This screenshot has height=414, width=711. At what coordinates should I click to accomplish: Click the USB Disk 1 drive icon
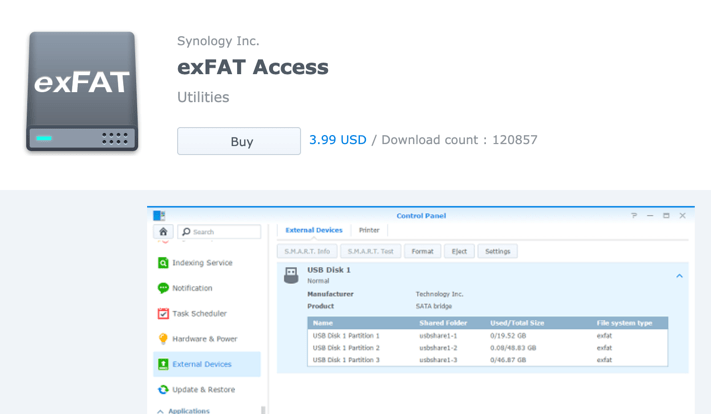click(x=291, y=275)
